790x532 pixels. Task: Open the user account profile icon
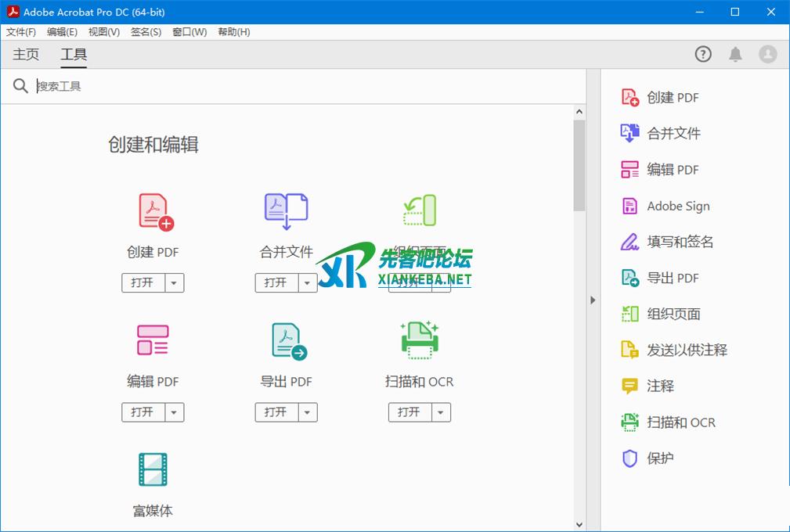coord(767,54)
